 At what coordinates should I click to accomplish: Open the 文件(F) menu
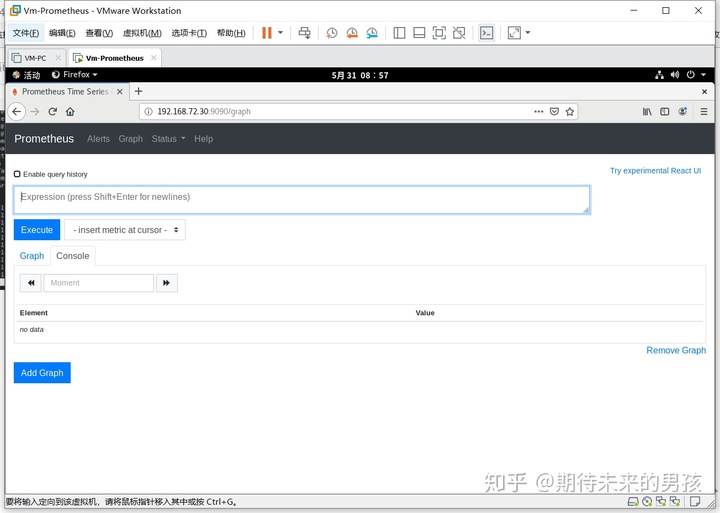26,33
